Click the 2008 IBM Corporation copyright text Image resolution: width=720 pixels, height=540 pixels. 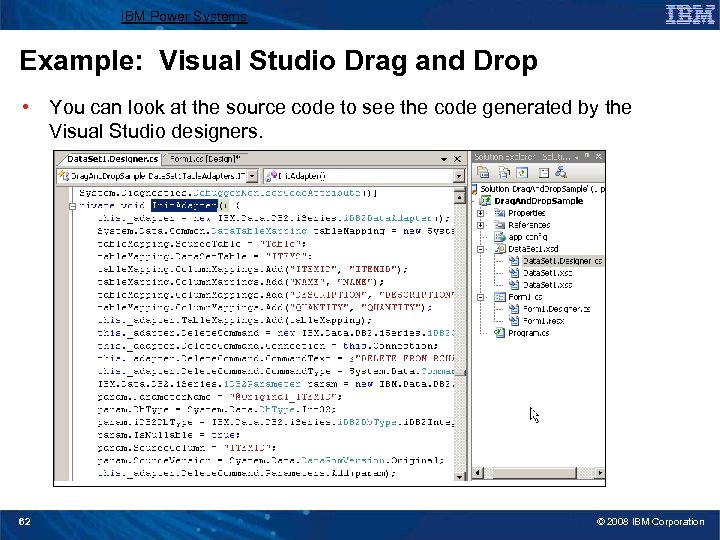(x=650, y=522)
